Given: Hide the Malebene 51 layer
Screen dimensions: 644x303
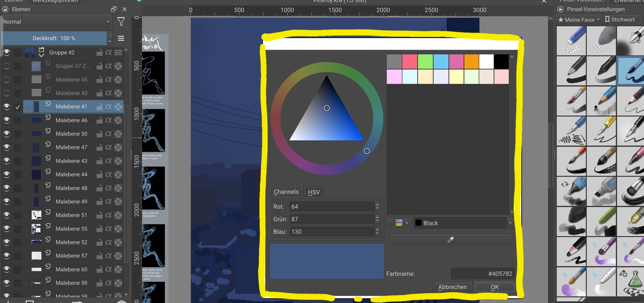Looking at the screenshot, I should [7, 215].
